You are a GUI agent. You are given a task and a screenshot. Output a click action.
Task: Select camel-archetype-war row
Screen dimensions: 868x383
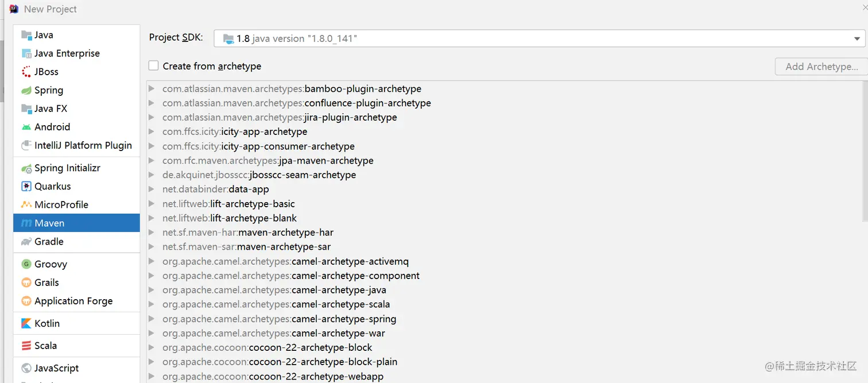504,333
